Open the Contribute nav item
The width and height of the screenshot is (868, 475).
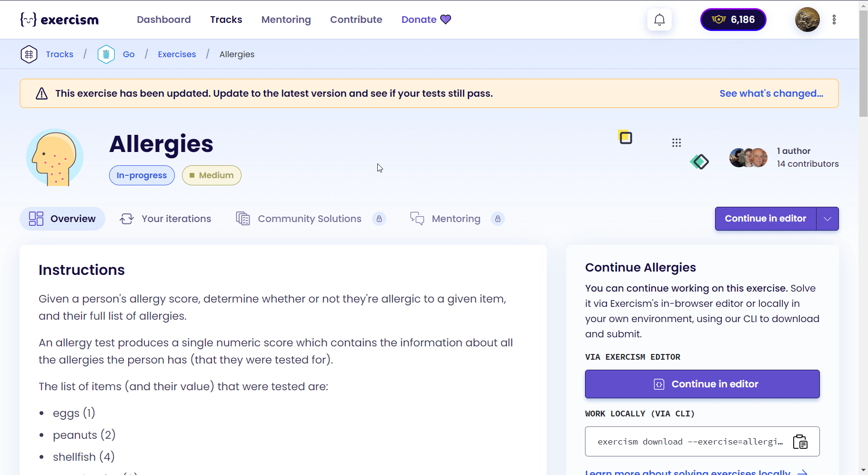tap(356, 20)
